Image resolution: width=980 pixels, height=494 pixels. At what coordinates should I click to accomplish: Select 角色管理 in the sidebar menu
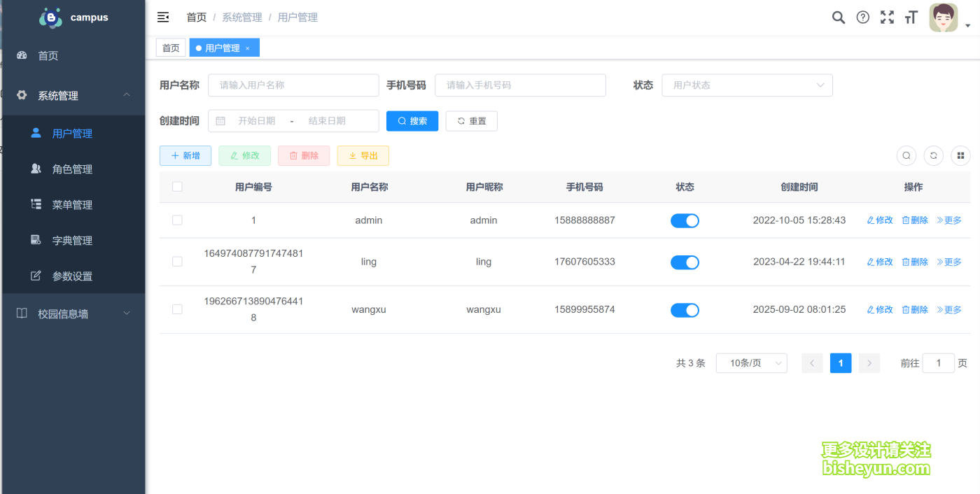click(73, 169)
